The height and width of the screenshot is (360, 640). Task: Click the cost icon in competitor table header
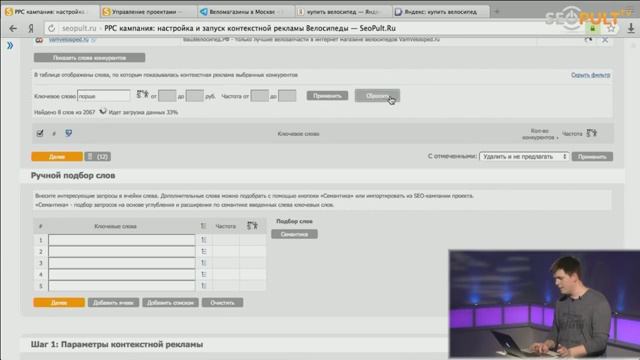(591, 133)
